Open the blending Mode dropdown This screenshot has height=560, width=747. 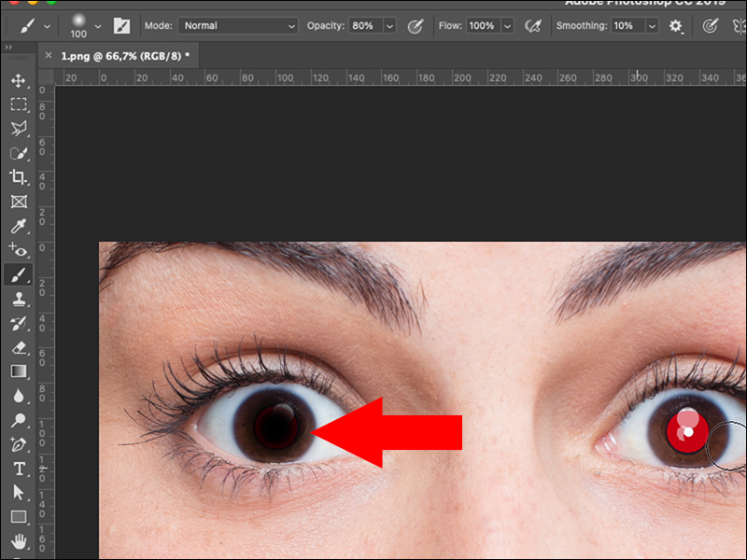(238, 26)
